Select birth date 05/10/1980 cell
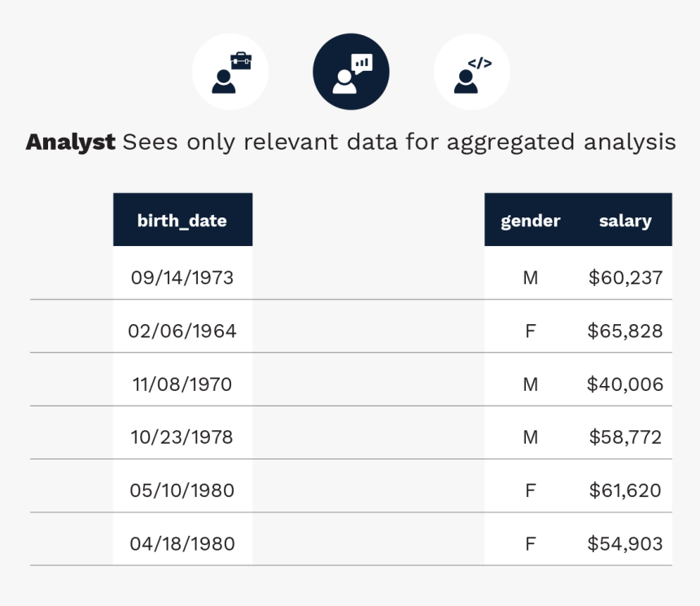 coord(182,490)
